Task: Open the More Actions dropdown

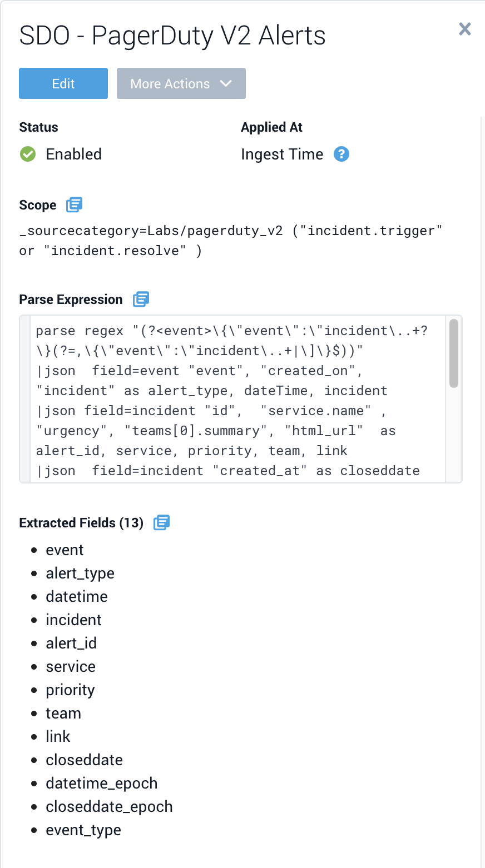Action: point(181,83)
